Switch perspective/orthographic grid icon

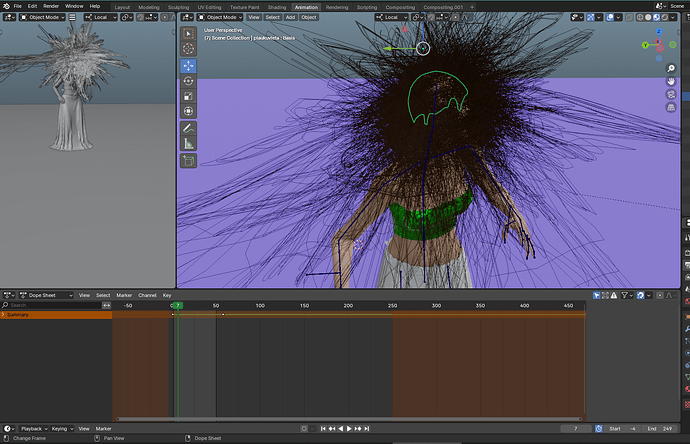click(671, 108)
